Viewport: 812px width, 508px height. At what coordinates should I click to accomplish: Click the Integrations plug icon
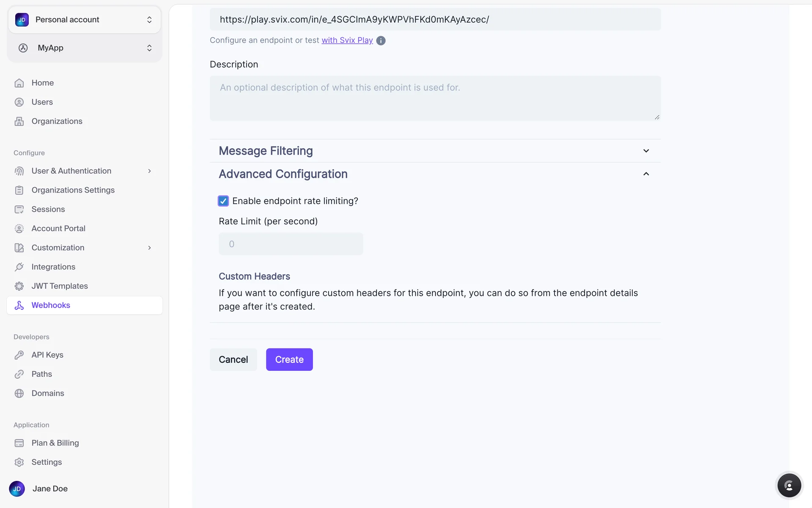click(x=19, y=267)
